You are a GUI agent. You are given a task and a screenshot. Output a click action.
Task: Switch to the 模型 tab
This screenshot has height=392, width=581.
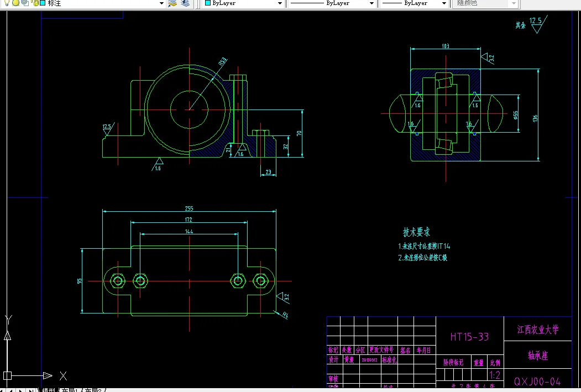pos(49,390)
